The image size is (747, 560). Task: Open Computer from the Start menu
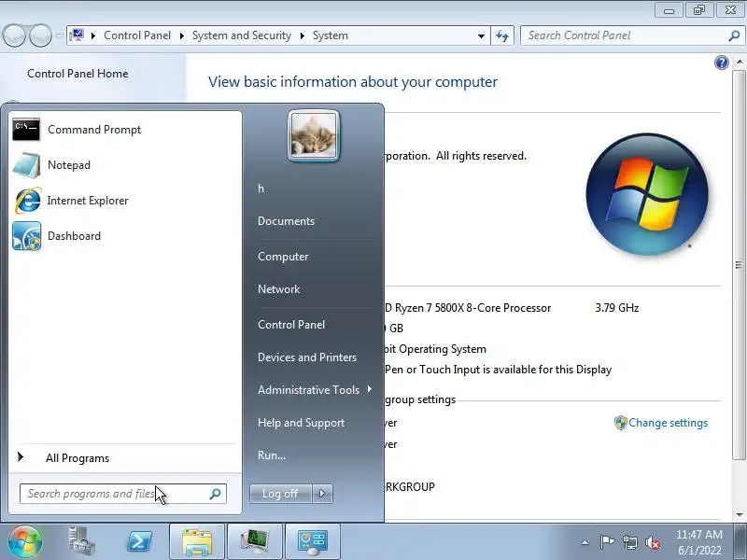click(283, 256)
